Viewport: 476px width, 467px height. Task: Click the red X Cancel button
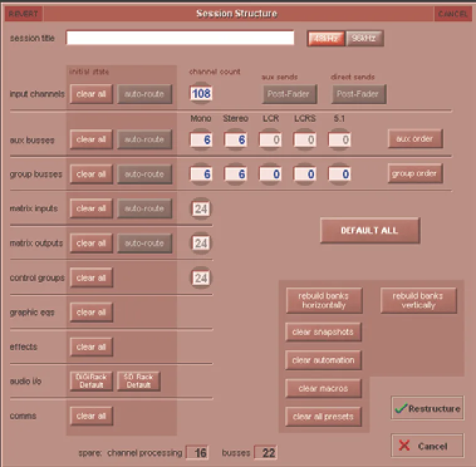pyautogui.click(x=428, y=446)
